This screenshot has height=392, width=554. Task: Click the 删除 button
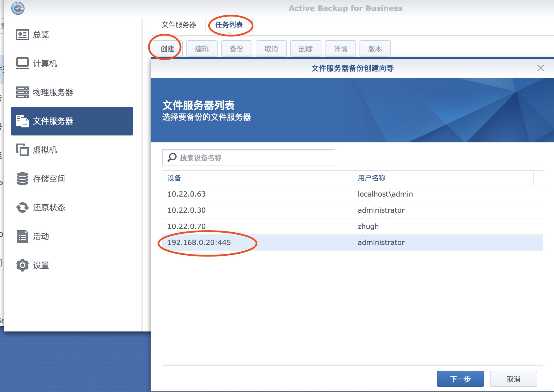point(306,48)
